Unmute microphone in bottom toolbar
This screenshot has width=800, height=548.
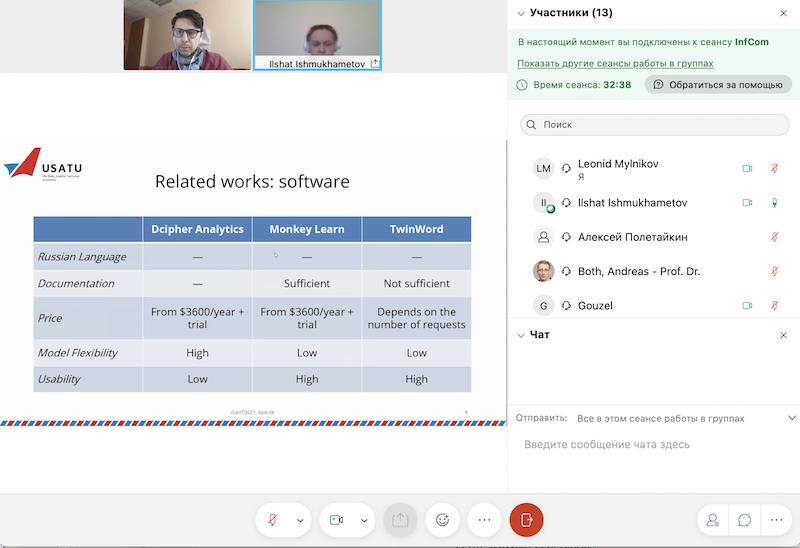point(273,520)
